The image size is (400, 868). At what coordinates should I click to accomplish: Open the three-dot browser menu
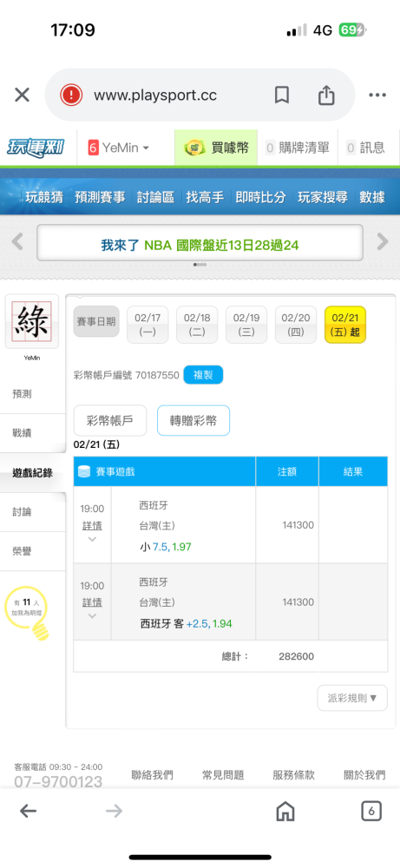(377, 95)
